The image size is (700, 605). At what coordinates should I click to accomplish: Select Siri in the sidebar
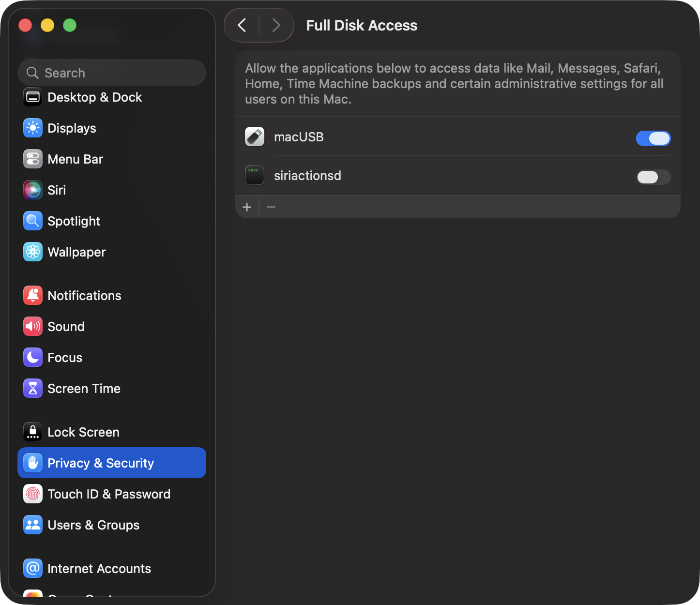[112, 190]
